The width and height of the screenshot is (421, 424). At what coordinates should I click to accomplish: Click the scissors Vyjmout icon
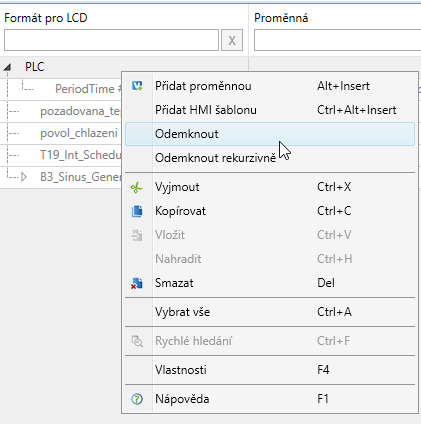point(137,188)
